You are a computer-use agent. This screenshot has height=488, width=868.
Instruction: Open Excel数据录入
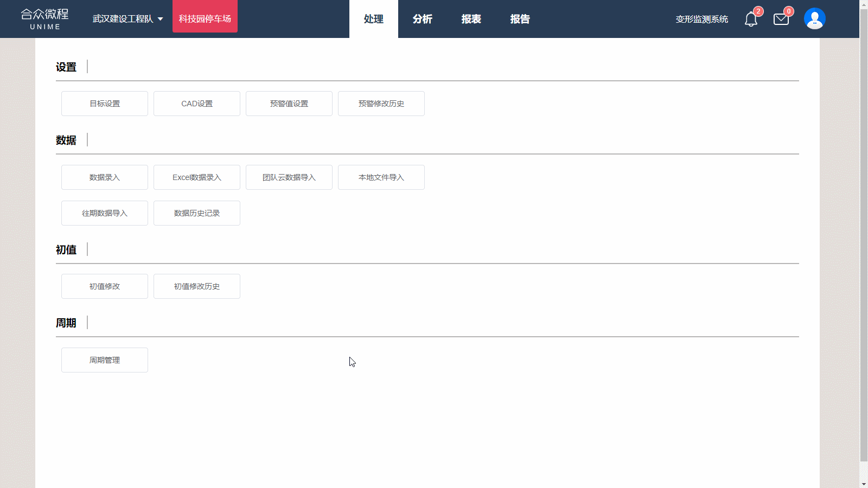point(197,177)
